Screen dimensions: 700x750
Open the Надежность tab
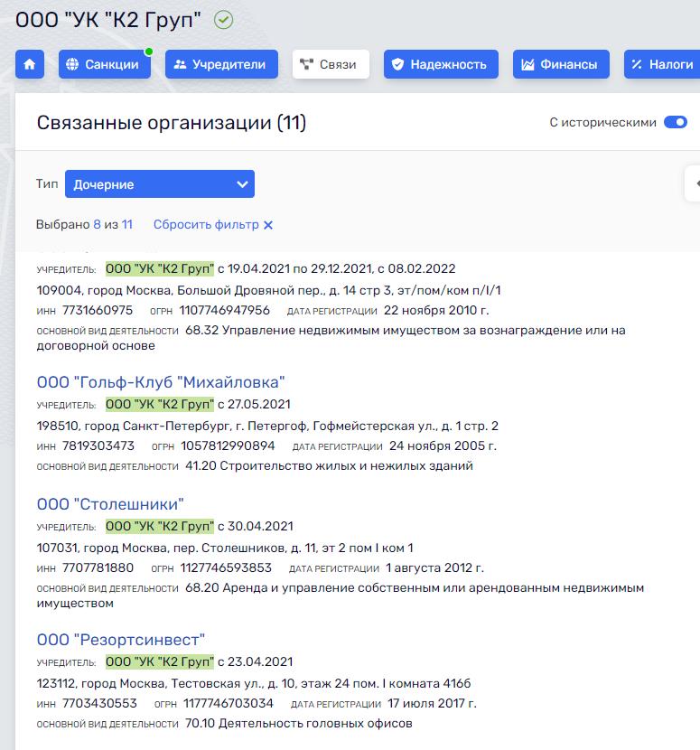(x=441, y=64)
